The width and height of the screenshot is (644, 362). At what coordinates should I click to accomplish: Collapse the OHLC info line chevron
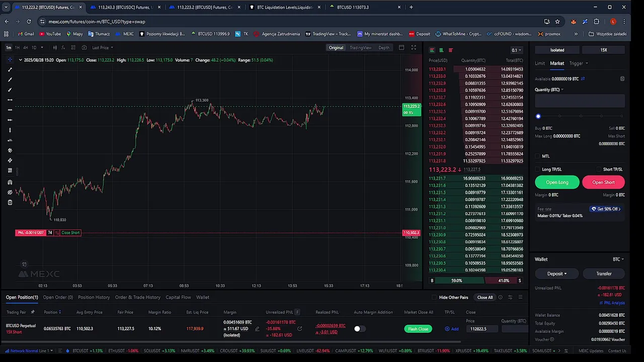20,60
